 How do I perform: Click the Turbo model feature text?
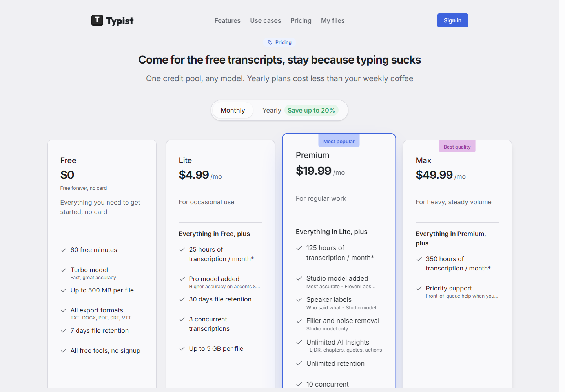(89, 270)
